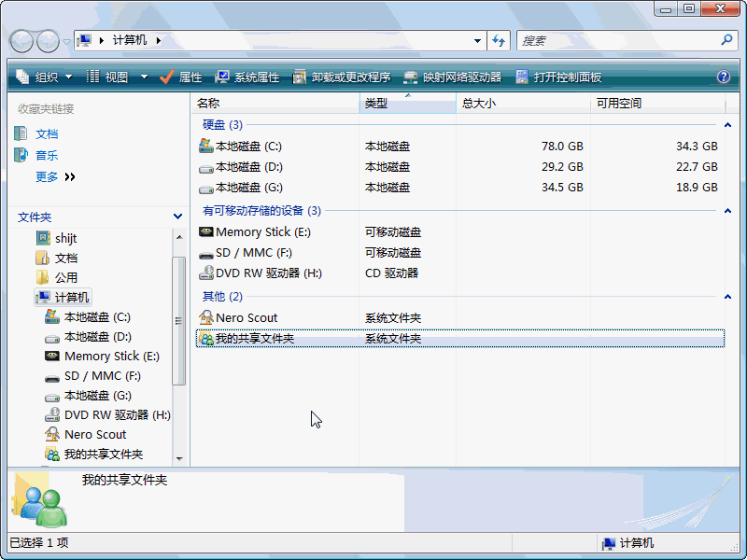
Task: Select Nero Scout icon in file list
Action: point(205,317)
